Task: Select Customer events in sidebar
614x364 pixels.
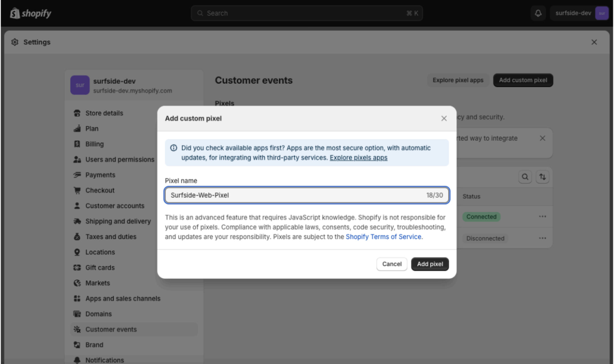Action: 134,329
